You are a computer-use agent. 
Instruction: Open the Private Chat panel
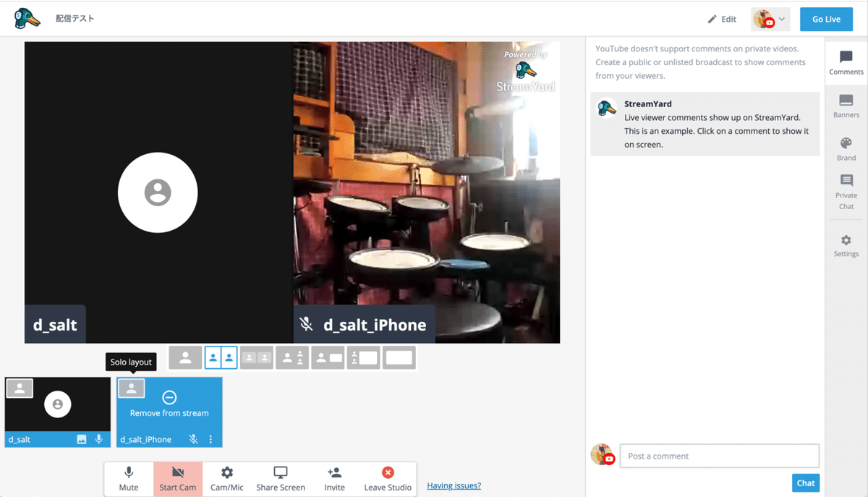click(846, 192)
